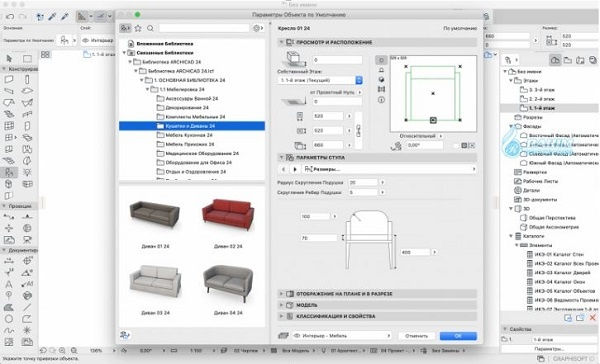This screenshot has height=364, width=600.
Task: Expand ОТОБРАЖЕНИЕ НА ПЛАНЕ И В РАЗРЕЗЕ panel
Action: click(x=281, y=294)
